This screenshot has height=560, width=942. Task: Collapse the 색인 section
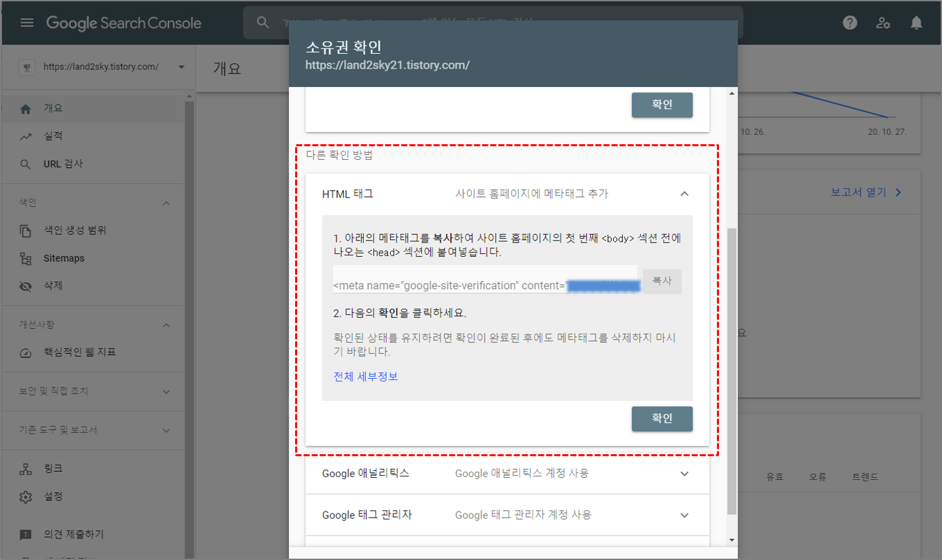point(167,203)
